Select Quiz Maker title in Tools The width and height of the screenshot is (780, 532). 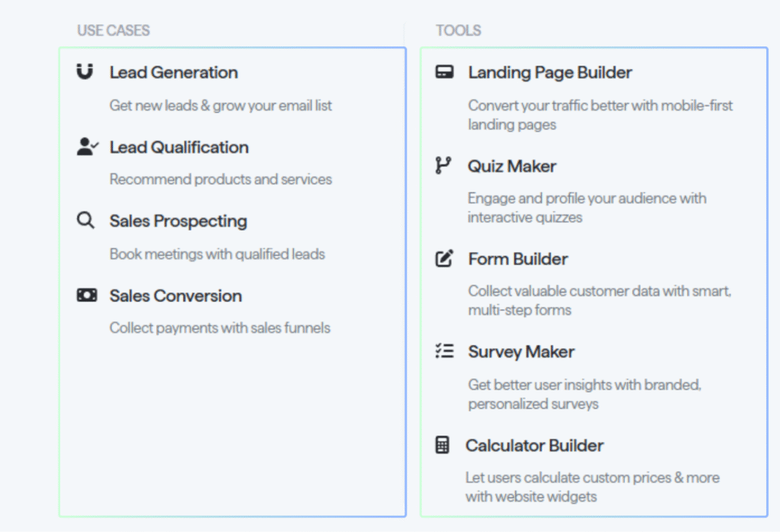click(512, 166)
